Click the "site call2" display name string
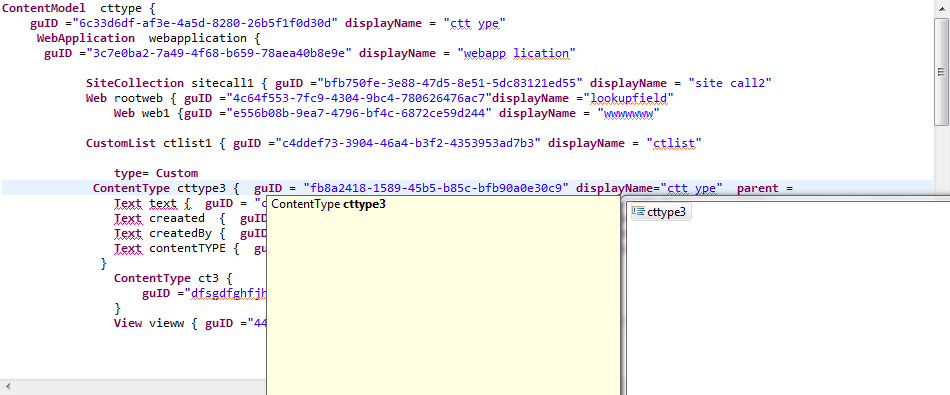Screen dimensions: 950x395 tap(729, 83)
